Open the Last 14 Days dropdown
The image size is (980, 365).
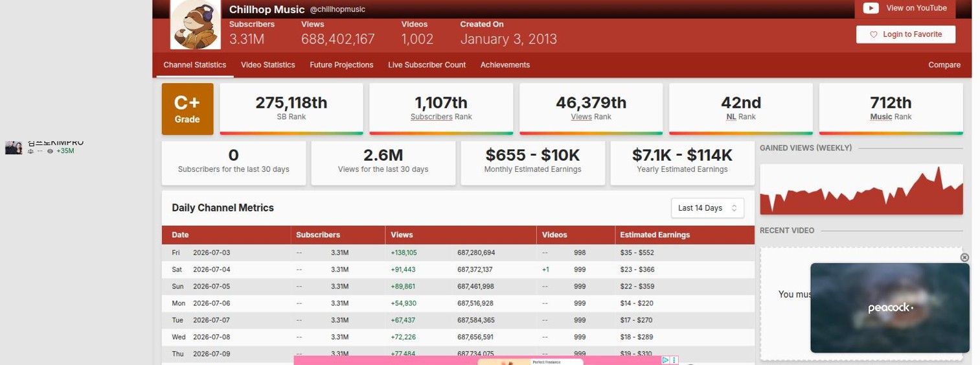click(707, 208)
